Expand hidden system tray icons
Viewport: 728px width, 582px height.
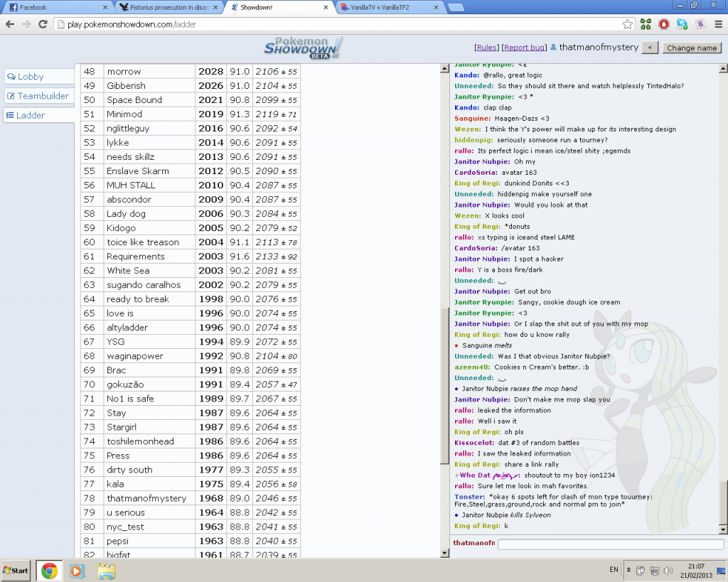pos(628,570)
